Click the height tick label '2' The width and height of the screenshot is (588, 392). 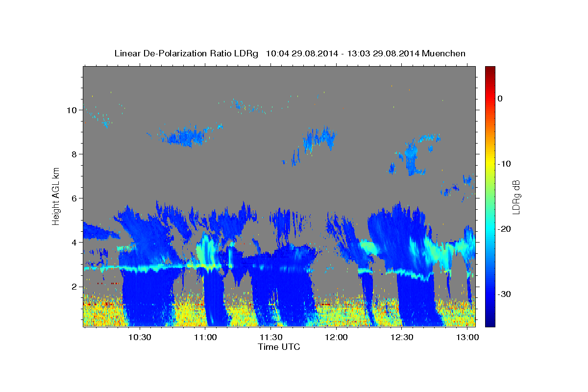74,286
